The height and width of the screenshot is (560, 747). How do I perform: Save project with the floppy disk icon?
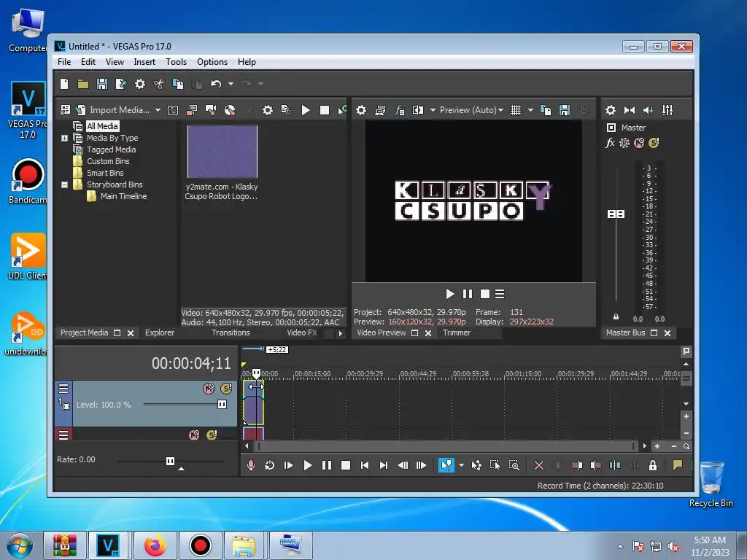pyautogui.click(x=102, y=84)
